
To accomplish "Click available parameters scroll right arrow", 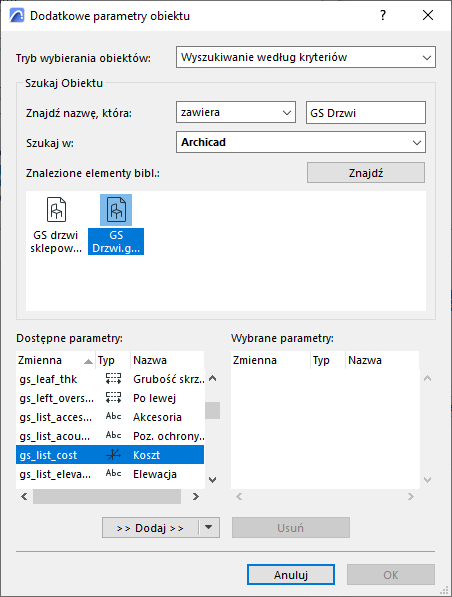I will click(x=196, y=496).
